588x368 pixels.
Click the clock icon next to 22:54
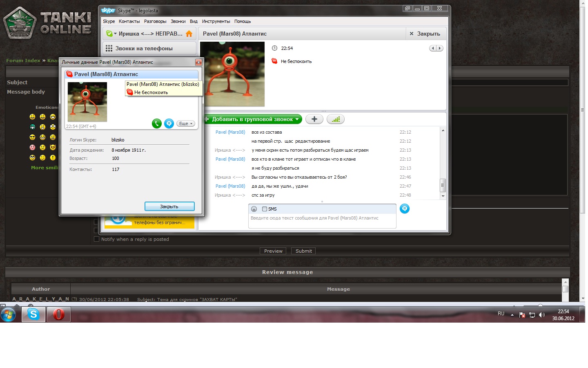275,48
